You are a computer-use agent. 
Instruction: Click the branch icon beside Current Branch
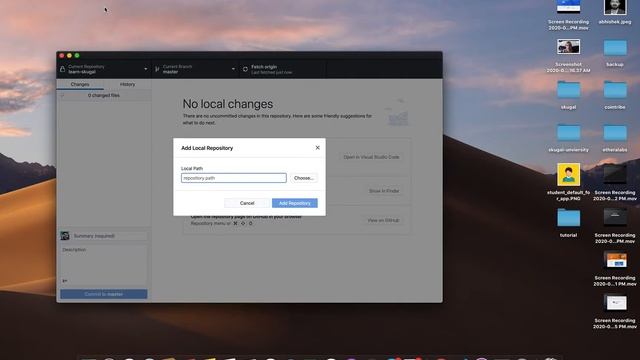coord(157,69)
